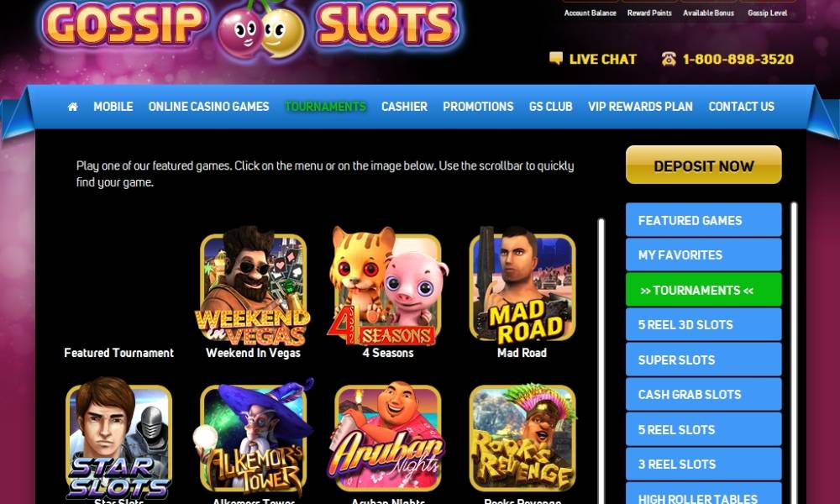Click the game list vertical scrollbar
This screenshot has height=504, width=840.
tap(601, 361)
